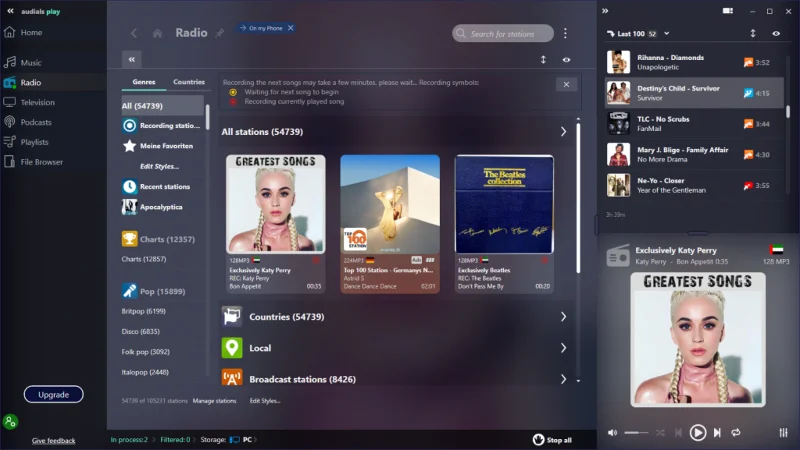
Task: Select Pop (15899) genre heading
Action: tap(154, 291)
